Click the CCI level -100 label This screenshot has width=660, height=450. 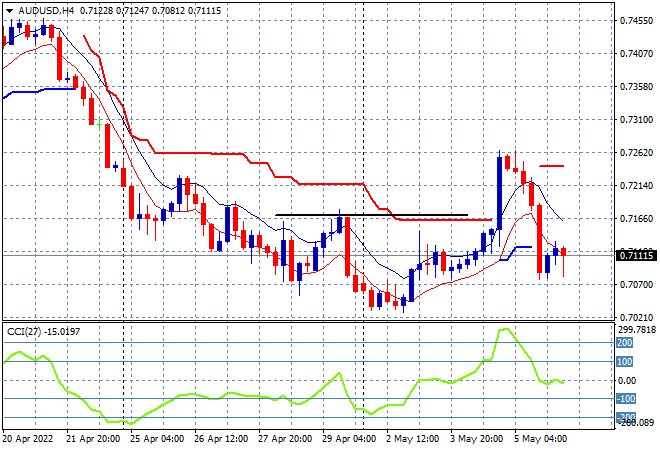coord(626,399)
